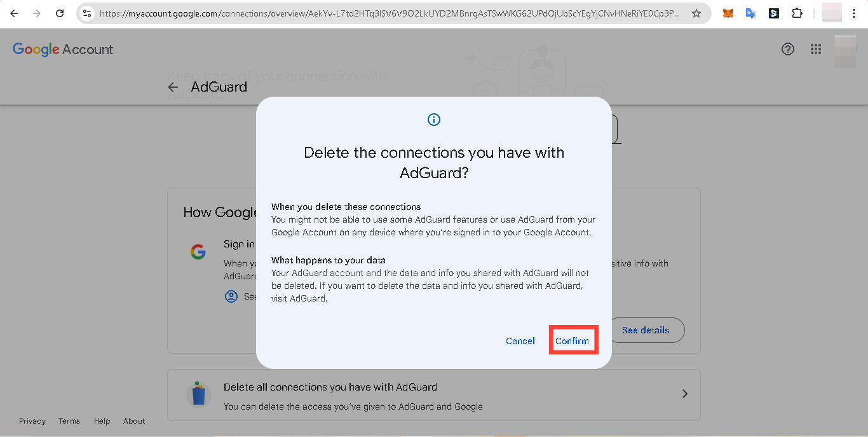The height and width of the screenshot is (437, 868).
Task: Click the Google G logo icon
Action: click(198, 252)
